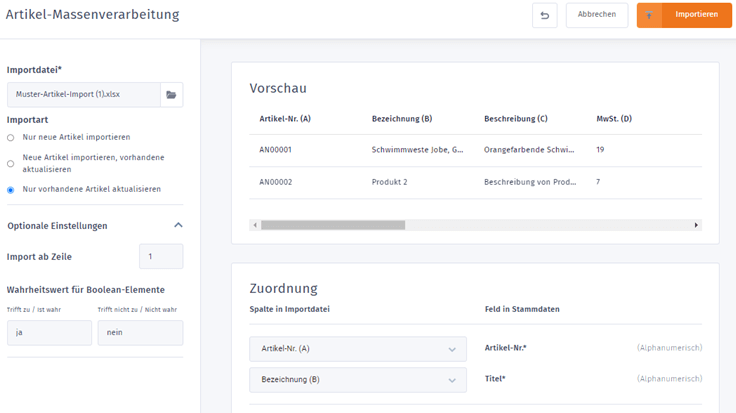The height and width of the screenshot is (413, 736).
Task: Click the Abbrechen button
Action: coord(597,15)
